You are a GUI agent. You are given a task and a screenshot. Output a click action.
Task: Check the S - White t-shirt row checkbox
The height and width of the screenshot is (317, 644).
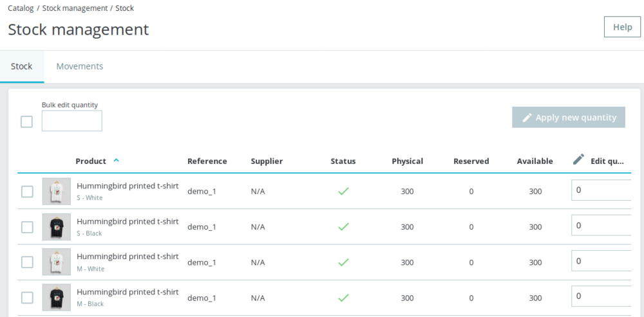[27, 192]
